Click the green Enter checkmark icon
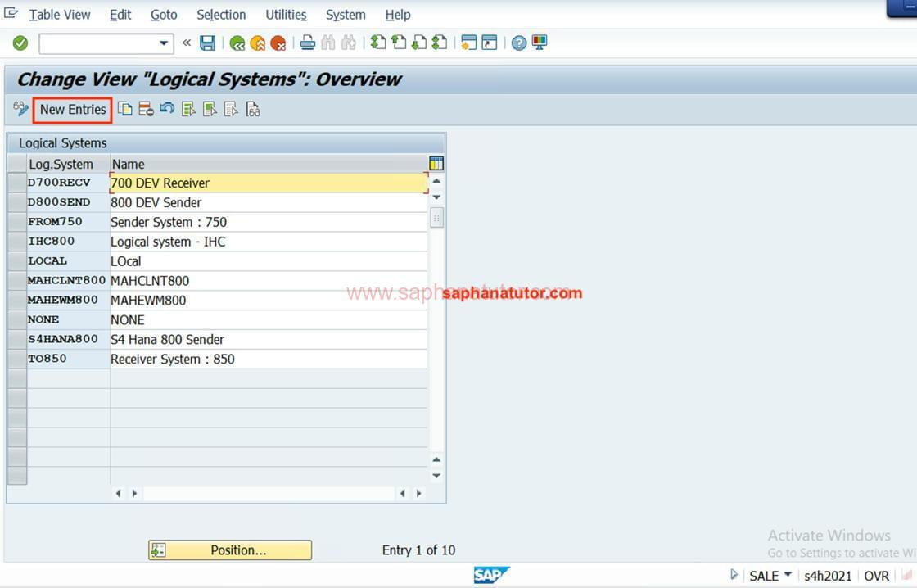Image resolution: width=917 pixels, height=588 pixels. (20, 43)
